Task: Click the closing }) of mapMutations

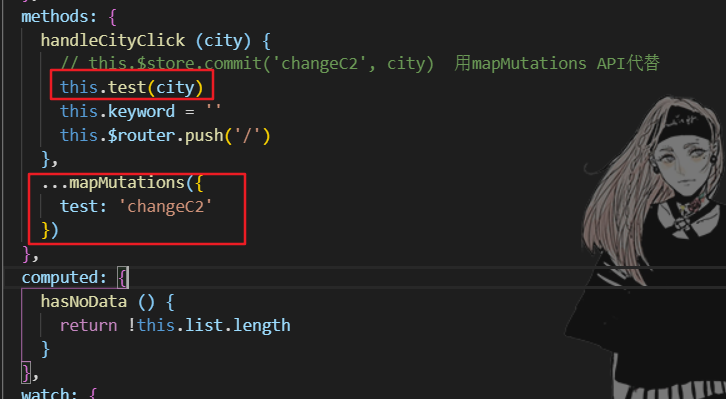Action: tap(50, 230)
